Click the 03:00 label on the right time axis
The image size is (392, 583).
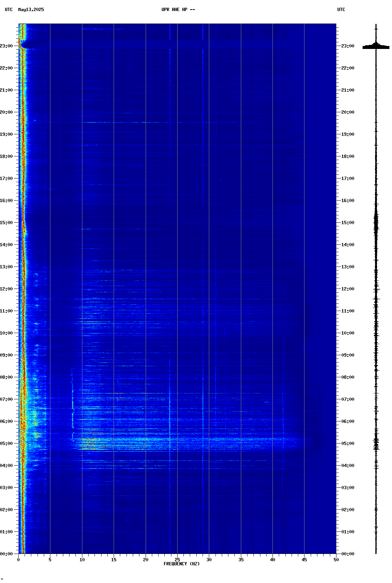348,488
